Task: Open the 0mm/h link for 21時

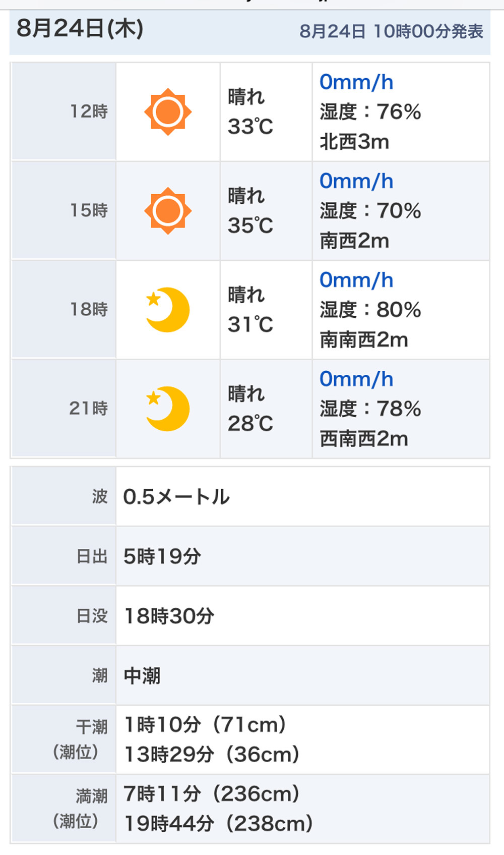Action: click(356, 379)
